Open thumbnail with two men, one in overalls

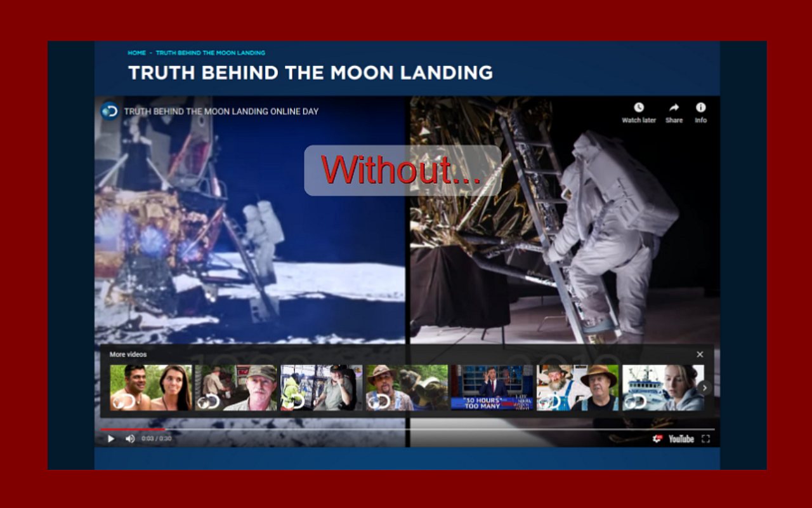click(x=577, y=387)
